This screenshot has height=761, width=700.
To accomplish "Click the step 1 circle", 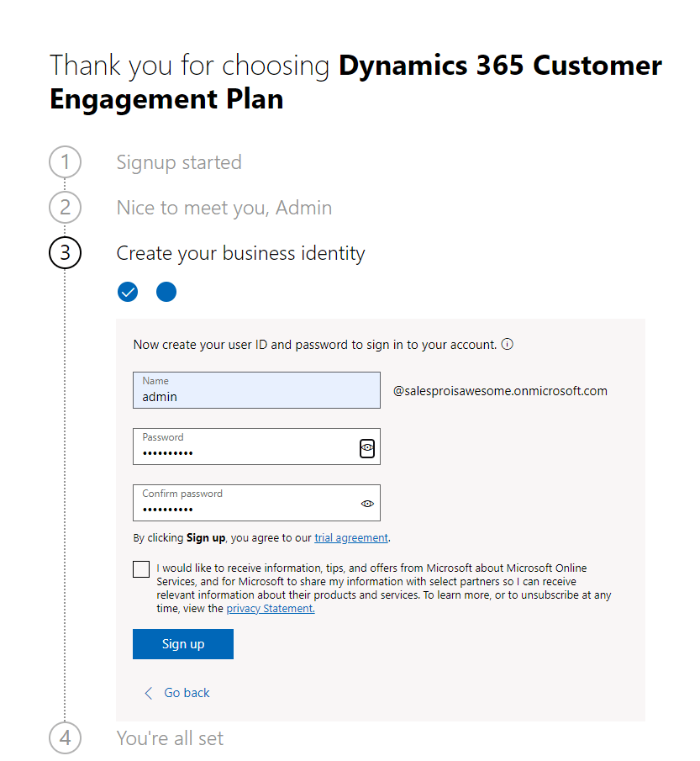I will (66, 162).
